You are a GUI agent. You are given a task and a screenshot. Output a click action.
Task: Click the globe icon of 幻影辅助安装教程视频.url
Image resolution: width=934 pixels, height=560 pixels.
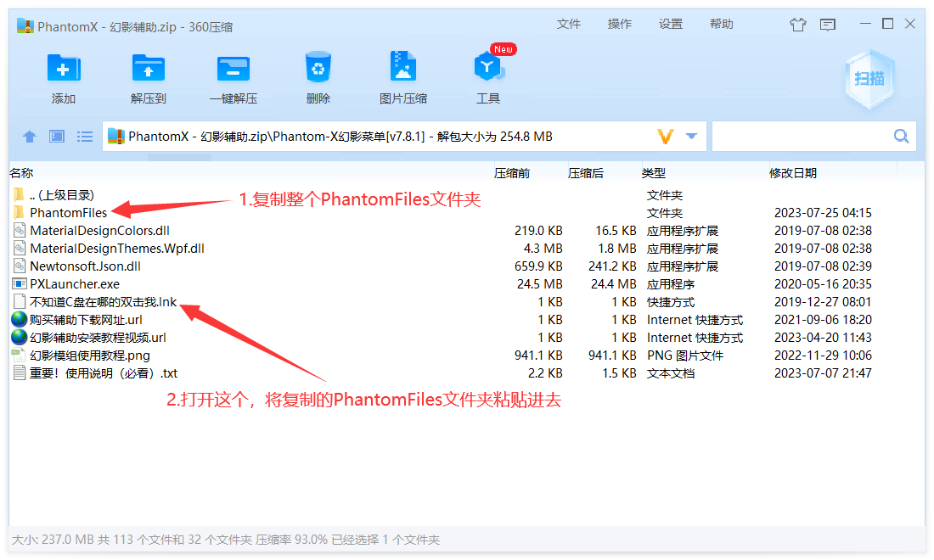click(20, 338)
